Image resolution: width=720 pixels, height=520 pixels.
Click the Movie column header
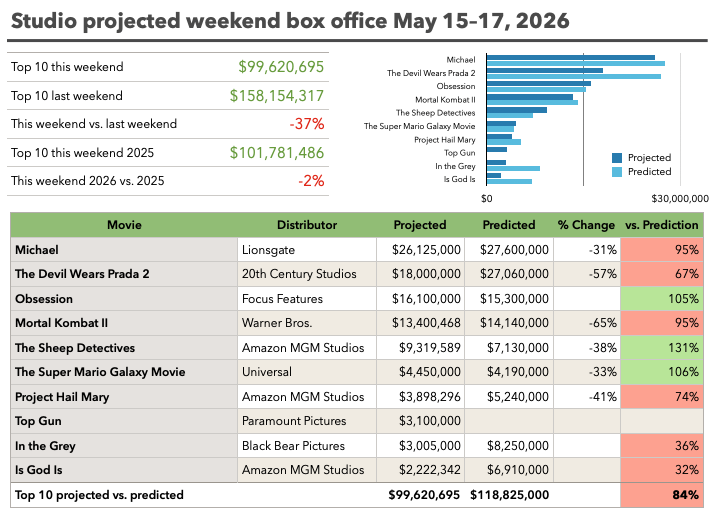click(124, 225)
